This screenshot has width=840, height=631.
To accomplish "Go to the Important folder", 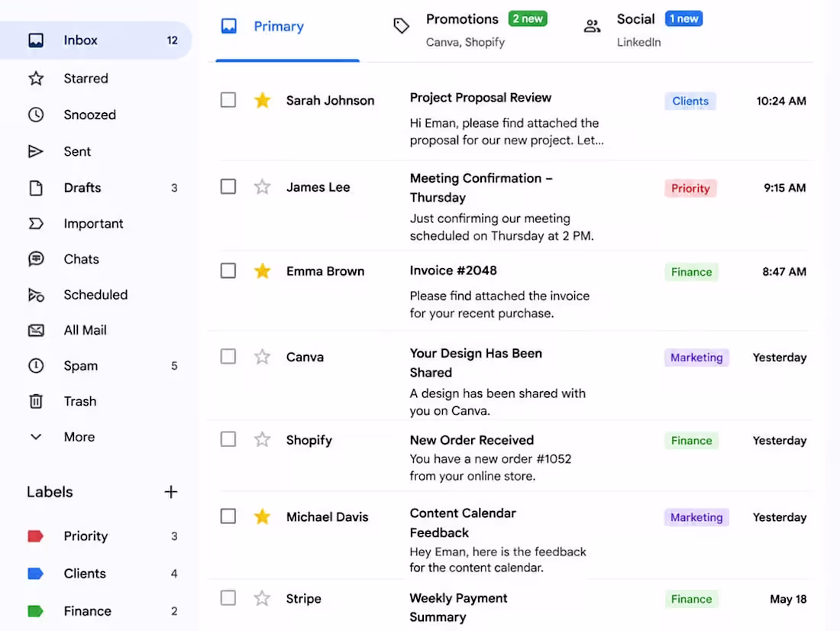I will (95, 224).
